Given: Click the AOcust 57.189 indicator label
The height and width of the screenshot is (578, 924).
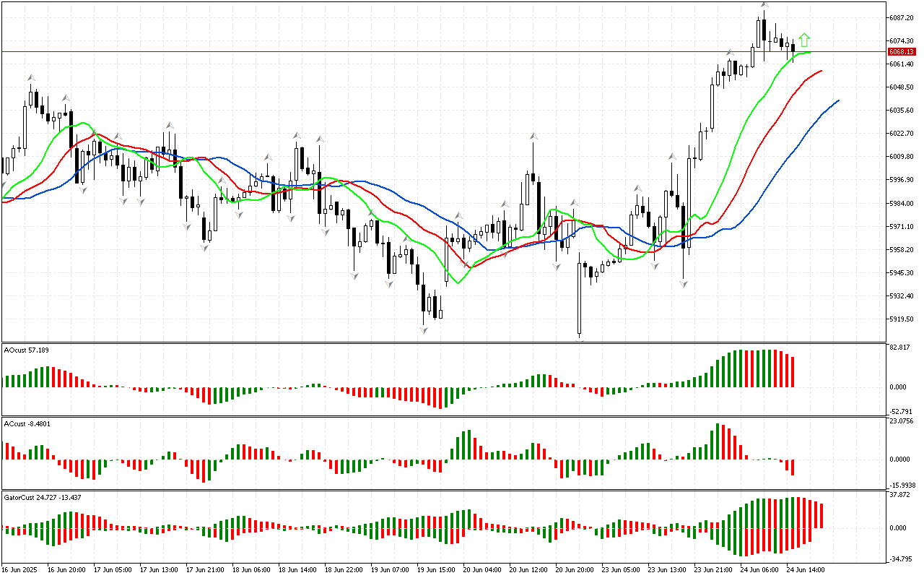Looking at the screenshot, I should [x=27, y=350].
